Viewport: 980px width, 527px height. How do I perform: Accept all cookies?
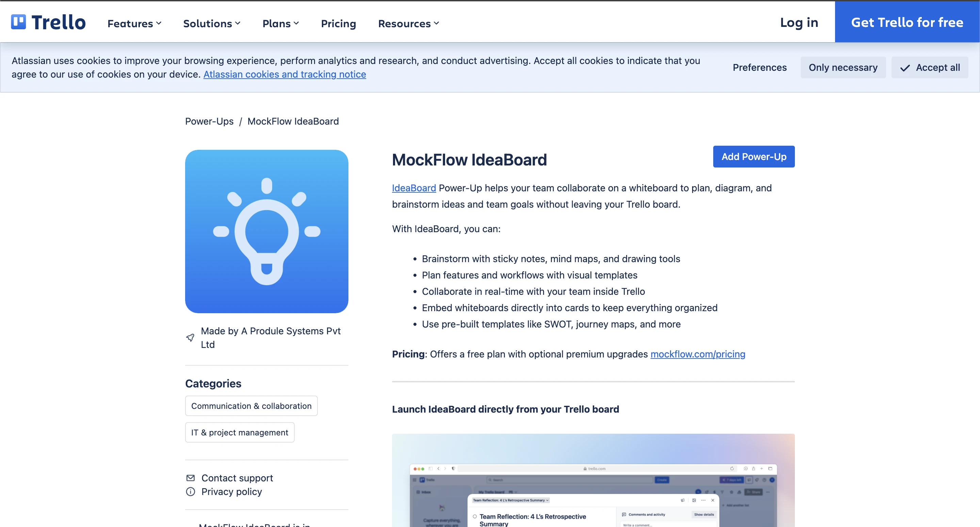[x=930, y=67]
